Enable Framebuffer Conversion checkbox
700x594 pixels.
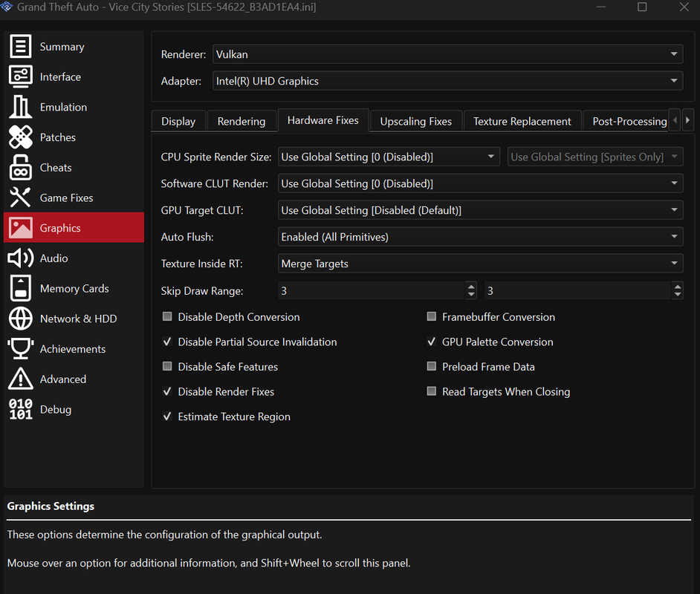tap(431, 316)
